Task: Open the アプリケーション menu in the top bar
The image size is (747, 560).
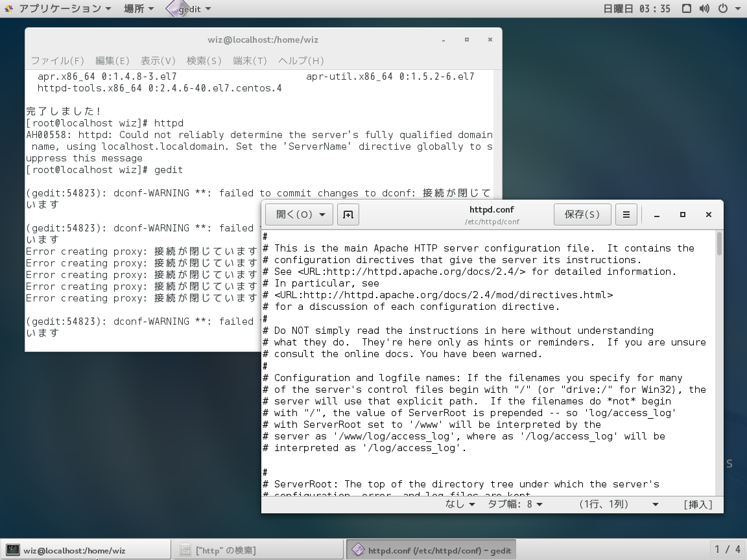Action: coord(65,8)
